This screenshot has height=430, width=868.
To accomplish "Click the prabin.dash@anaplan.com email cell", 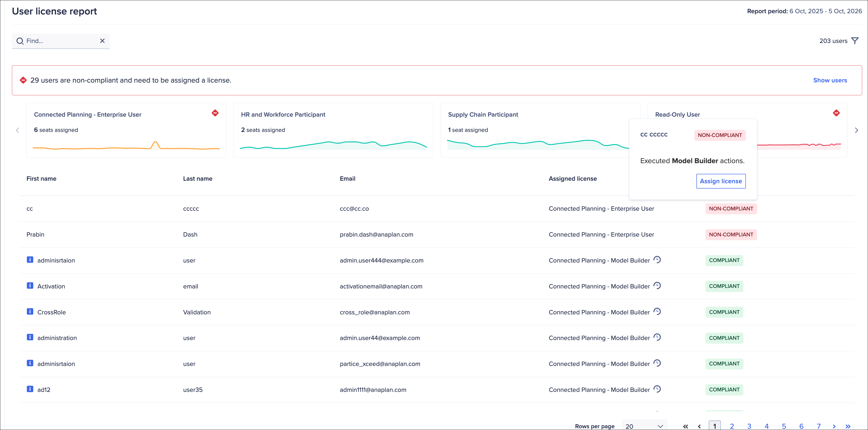I will click(x=376, y=234).
